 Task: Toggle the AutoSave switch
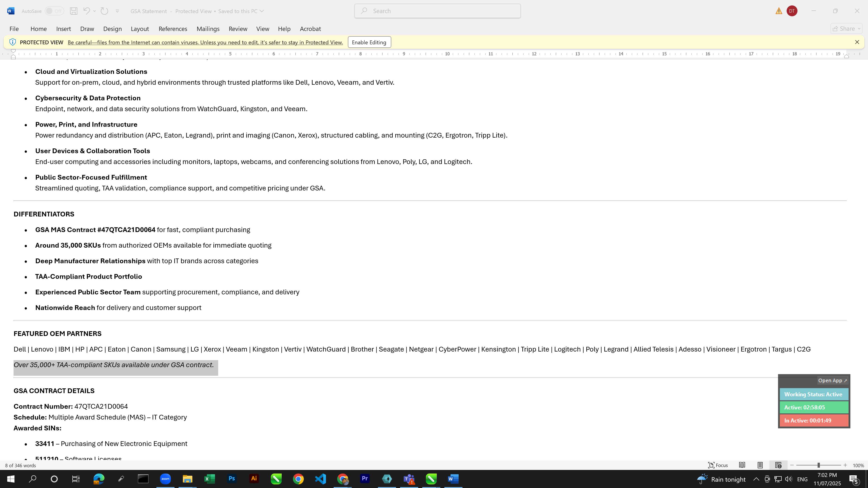coord(54,11)
